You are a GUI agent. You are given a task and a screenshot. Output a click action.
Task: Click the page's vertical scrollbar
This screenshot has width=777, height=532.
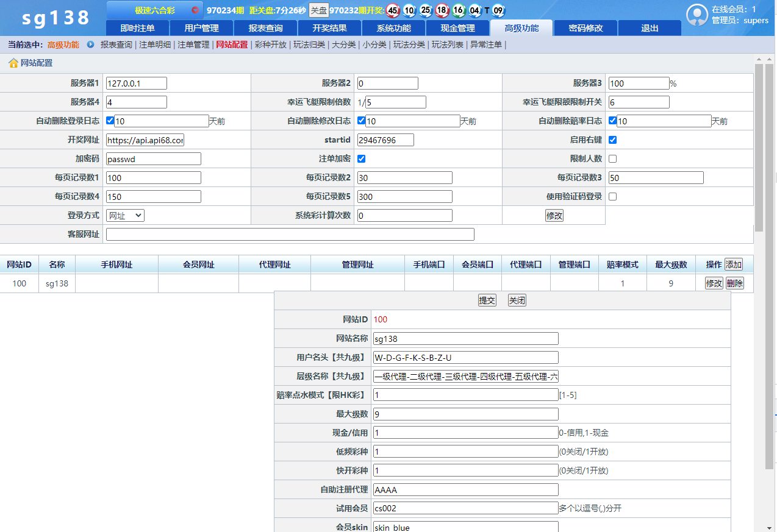tap(759, 146)
